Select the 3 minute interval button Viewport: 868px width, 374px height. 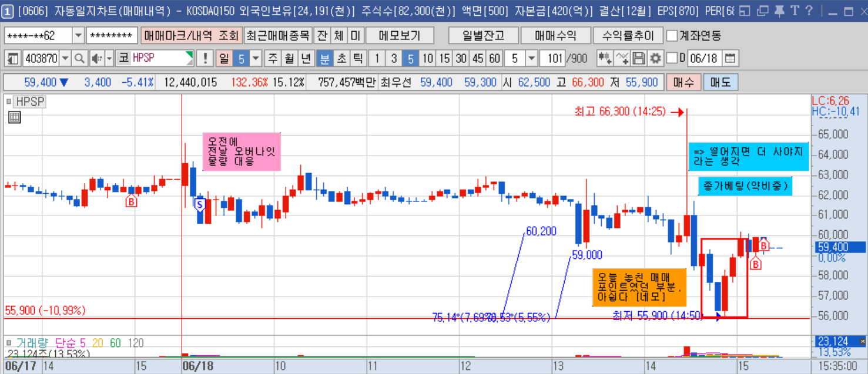(x=394, y=59)
